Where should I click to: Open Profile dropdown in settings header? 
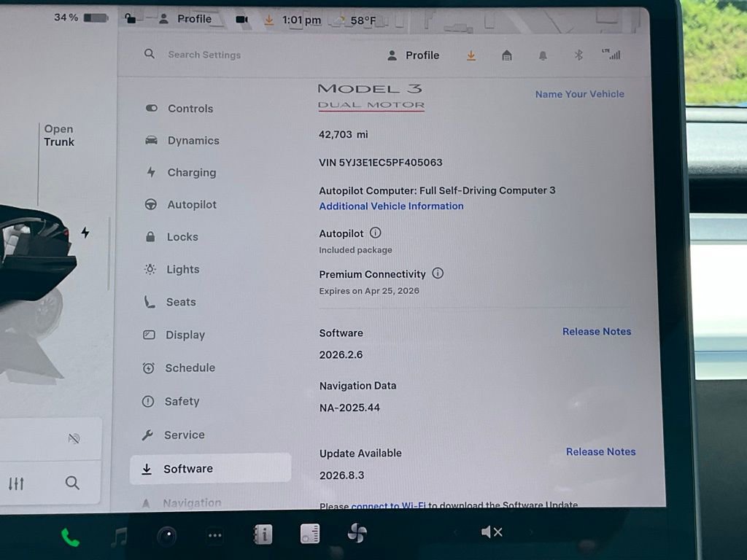pos(413,55)
